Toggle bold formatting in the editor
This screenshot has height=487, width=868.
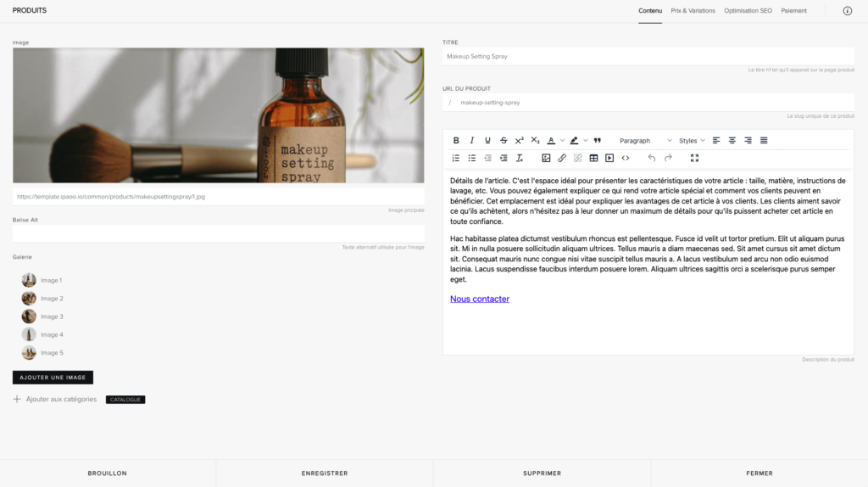[456, 141]
